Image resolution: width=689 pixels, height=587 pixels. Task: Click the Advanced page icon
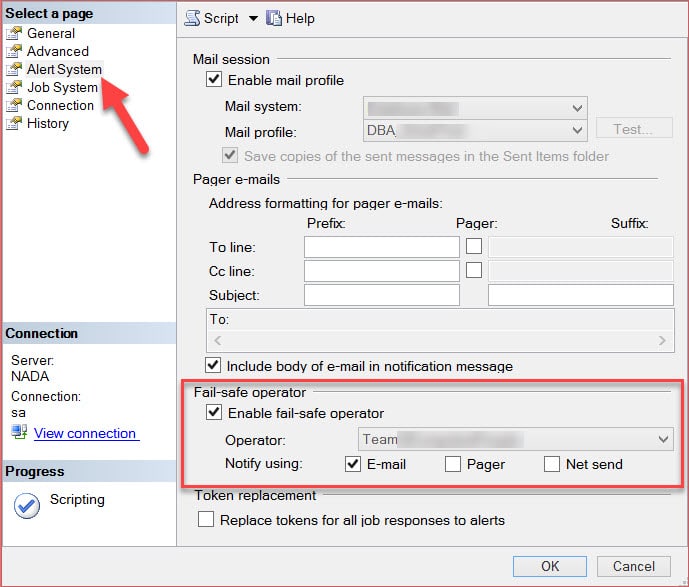tap(14, 51)
